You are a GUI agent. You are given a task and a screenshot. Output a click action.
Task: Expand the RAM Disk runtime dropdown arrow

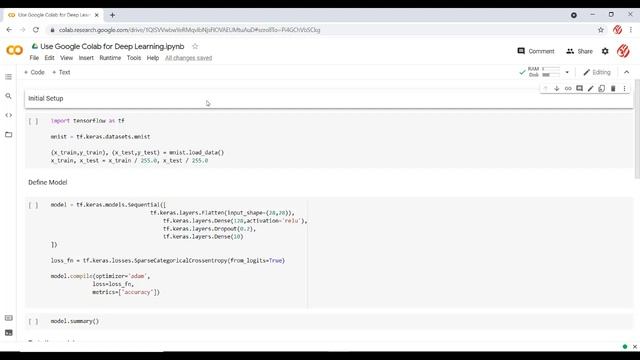tap(567, 72)
